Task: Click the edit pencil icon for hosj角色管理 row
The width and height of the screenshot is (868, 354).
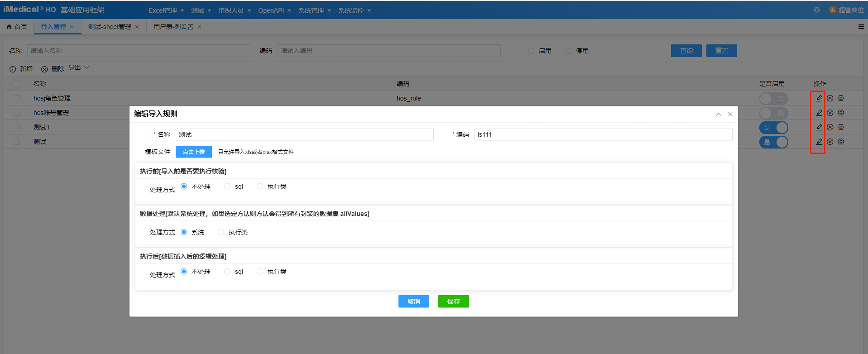Action: coord(819,98)
